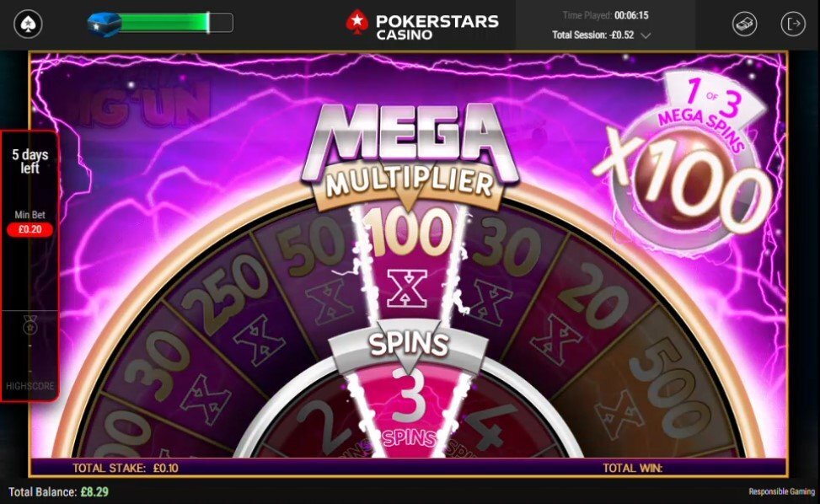
Task: Click the Time Played timer display
Action: point(605,15)
